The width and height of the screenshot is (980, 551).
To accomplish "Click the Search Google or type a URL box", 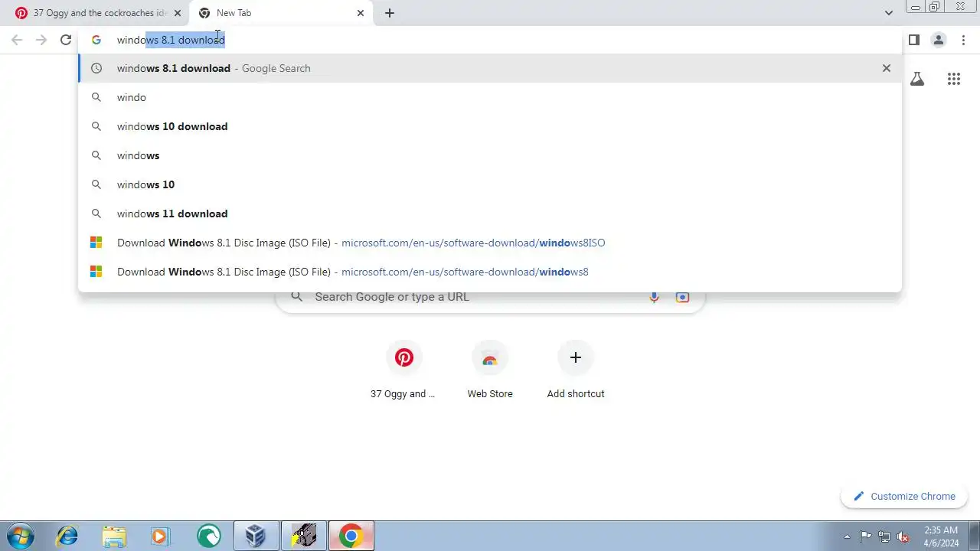I will 490,297.
